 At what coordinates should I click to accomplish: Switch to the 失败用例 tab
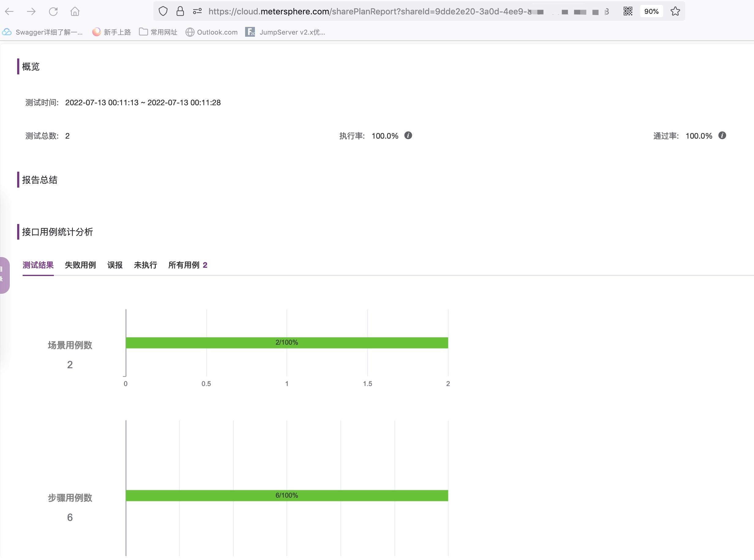click(x=80, y=265)
